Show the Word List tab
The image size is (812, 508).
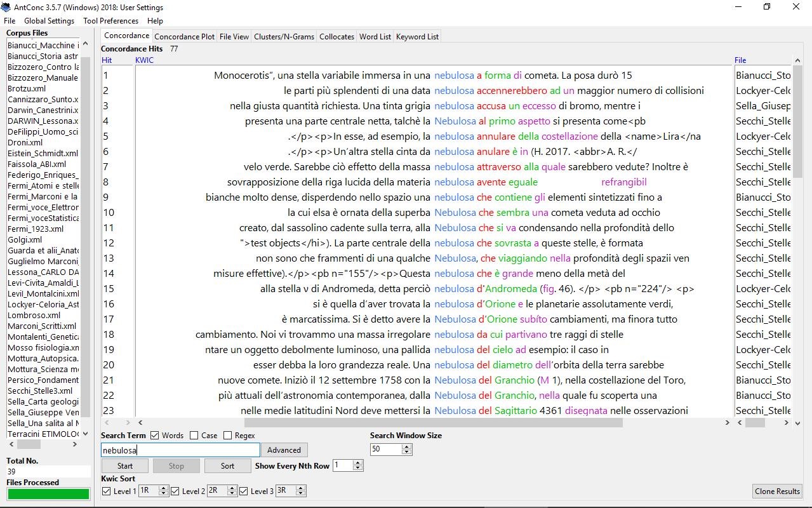pos(375,37)
